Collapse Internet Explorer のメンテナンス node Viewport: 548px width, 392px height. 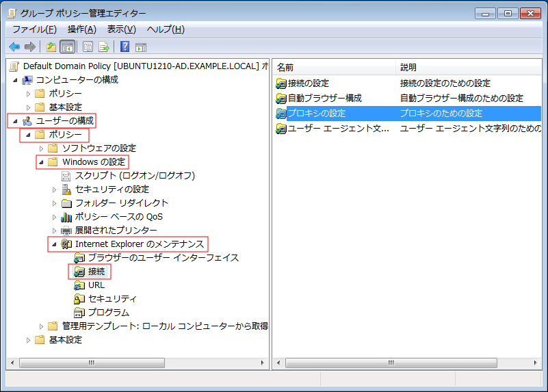click(x=55, y=244)
